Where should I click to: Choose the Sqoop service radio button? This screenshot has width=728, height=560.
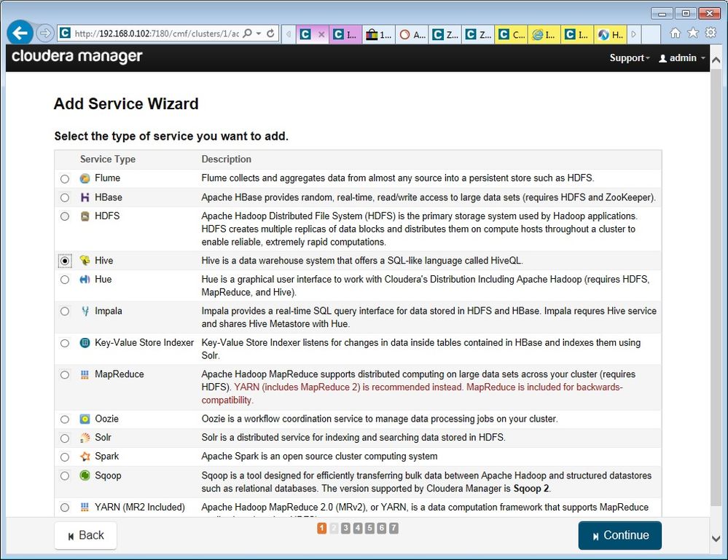tap(65, 476)
